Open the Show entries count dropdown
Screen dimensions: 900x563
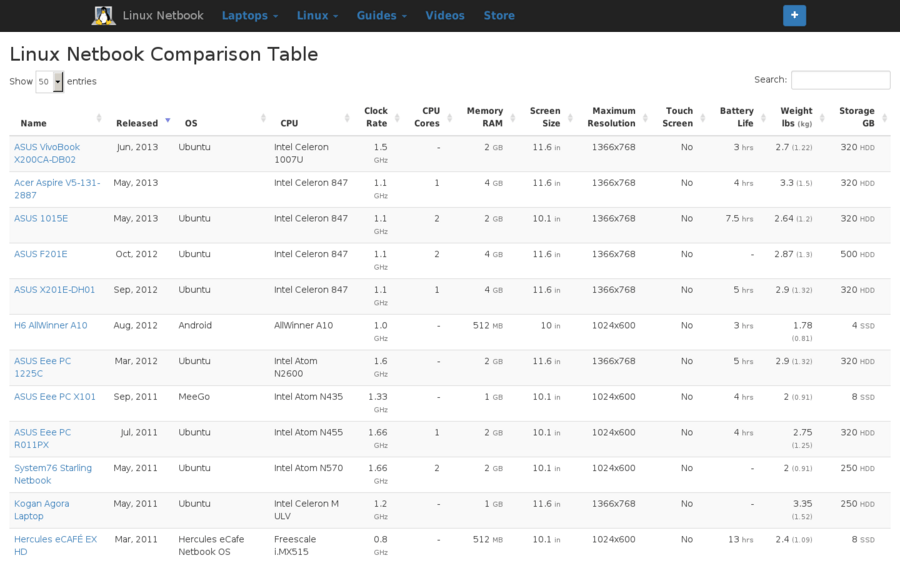point(49,81)
